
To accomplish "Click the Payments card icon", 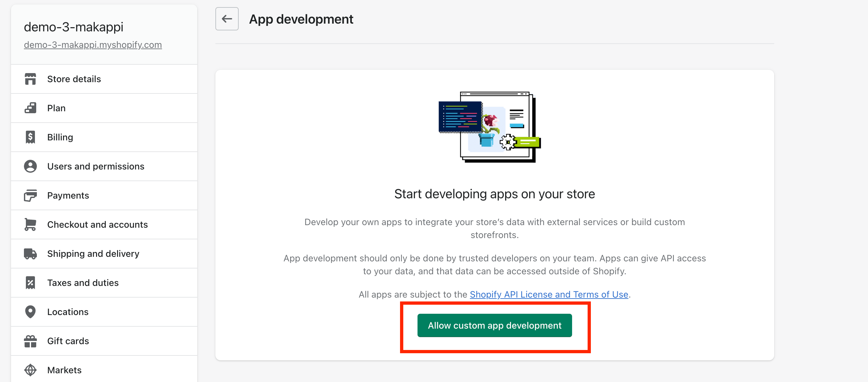I will 30,195.
